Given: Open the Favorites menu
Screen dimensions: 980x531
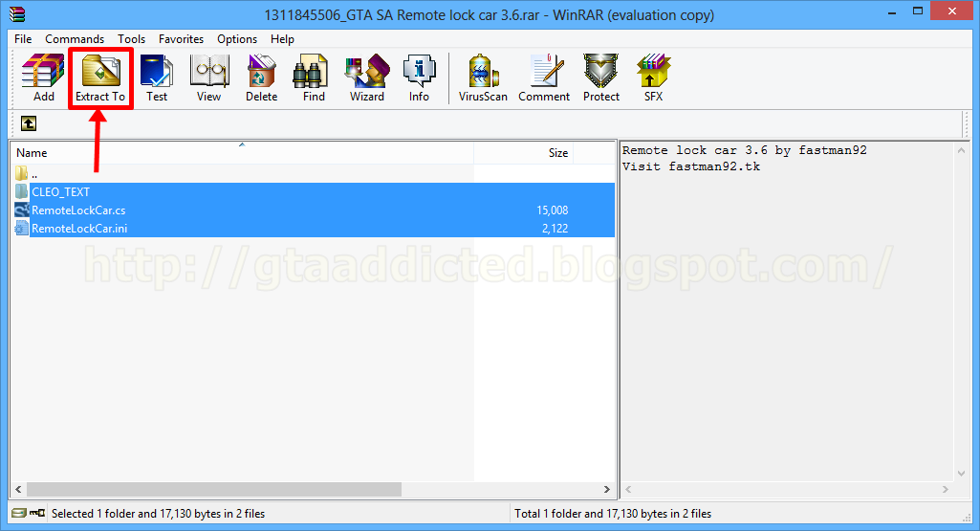Looking at the screenshot, I should (182, 39).
